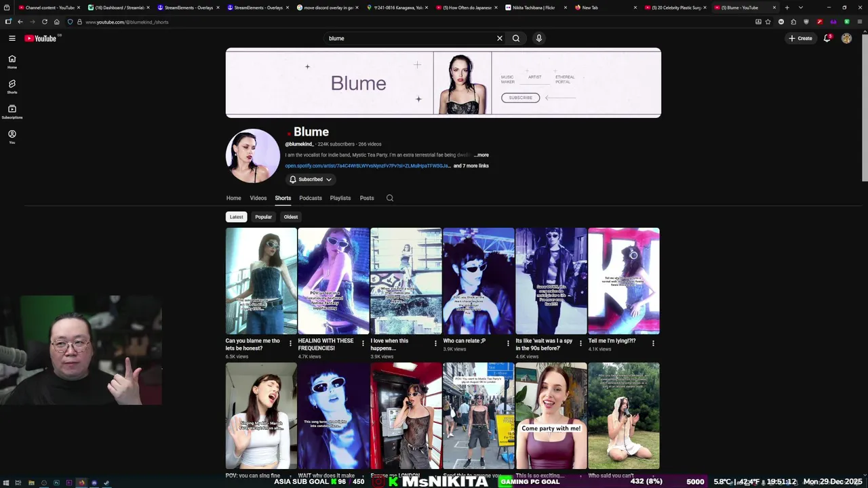Click the magnifier search button
The image size is (868, 488).
(x=516, y=38)
